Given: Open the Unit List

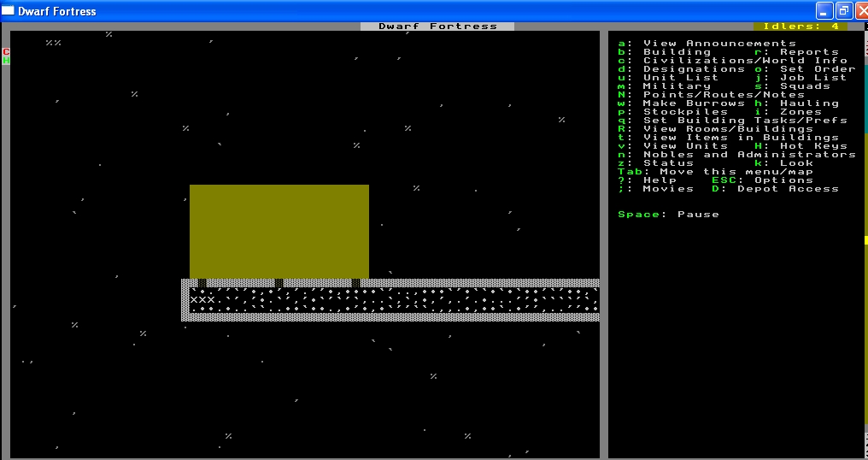Looking at the screenshot, I should (668, 78).
